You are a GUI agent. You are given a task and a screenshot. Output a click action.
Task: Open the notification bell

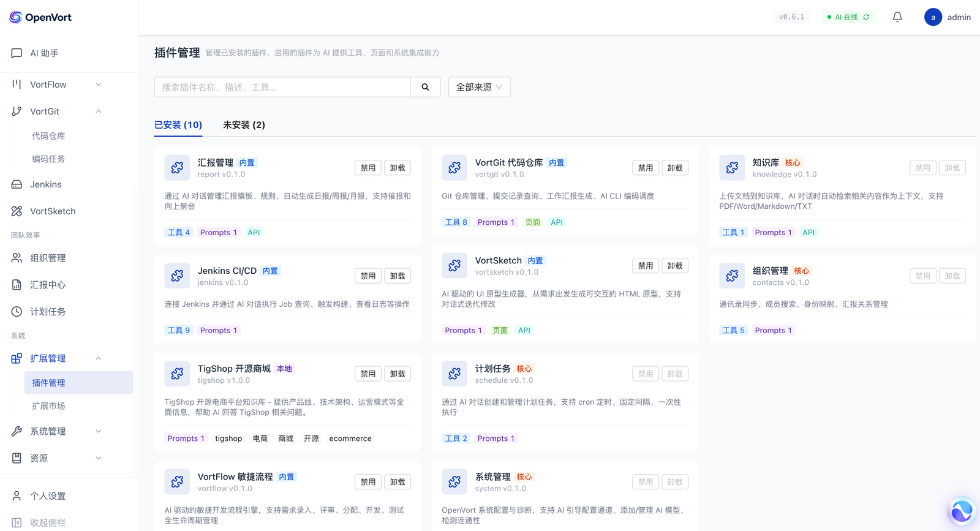click(897, 17)
